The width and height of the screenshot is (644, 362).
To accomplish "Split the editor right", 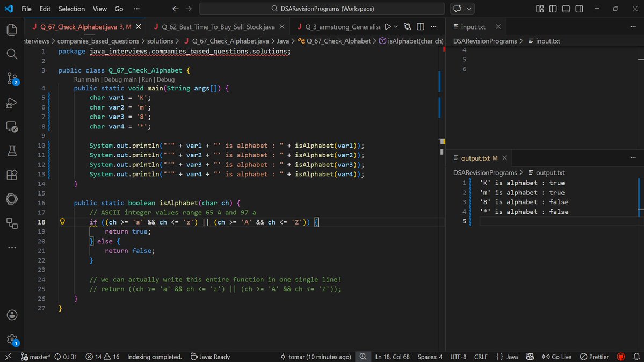I will click(x=421, y=27).
